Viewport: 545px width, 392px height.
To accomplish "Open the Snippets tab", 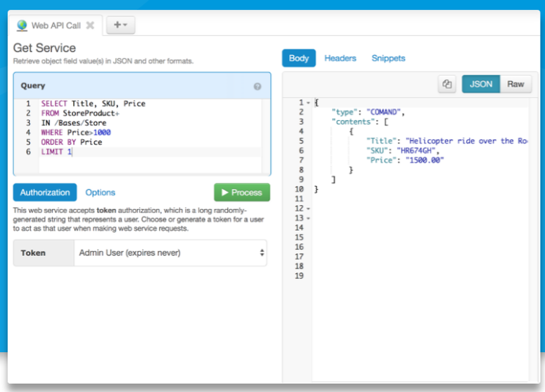I will click(388, 58).
